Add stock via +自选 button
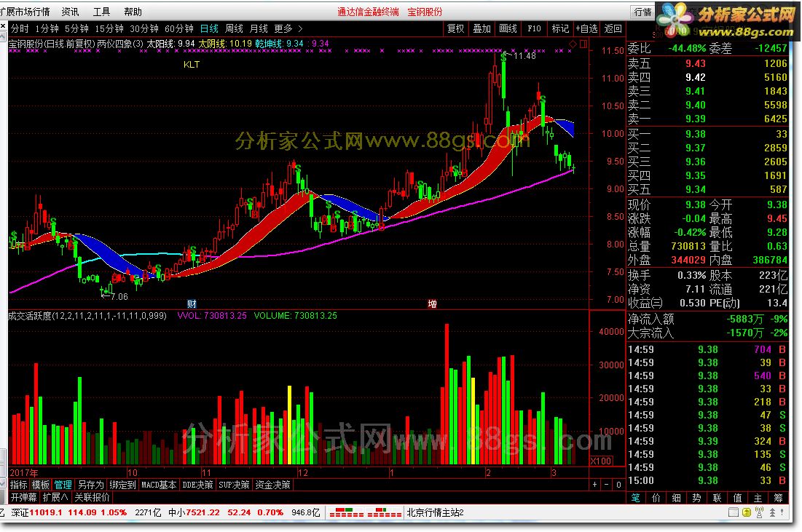The height and width of the screenshot is (532, 802). [x=586, y=28]
